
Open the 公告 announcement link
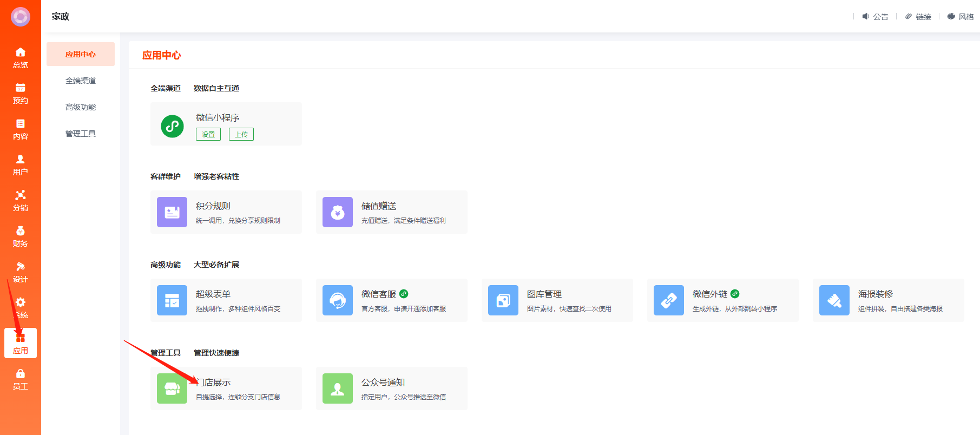click(x=876, y=17)
